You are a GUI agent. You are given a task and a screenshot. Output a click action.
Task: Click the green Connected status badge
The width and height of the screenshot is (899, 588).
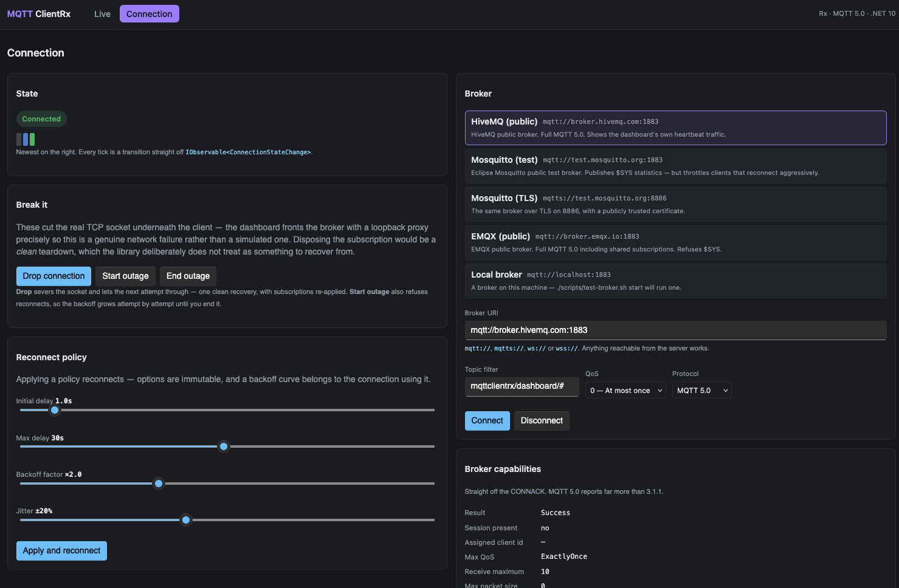point(41,119)
